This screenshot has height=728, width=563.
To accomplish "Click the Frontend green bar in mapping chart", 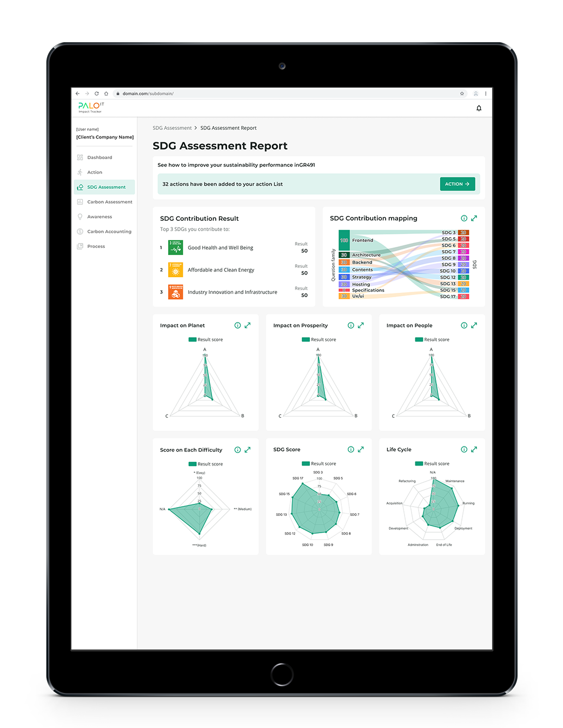I will (344, 240).
